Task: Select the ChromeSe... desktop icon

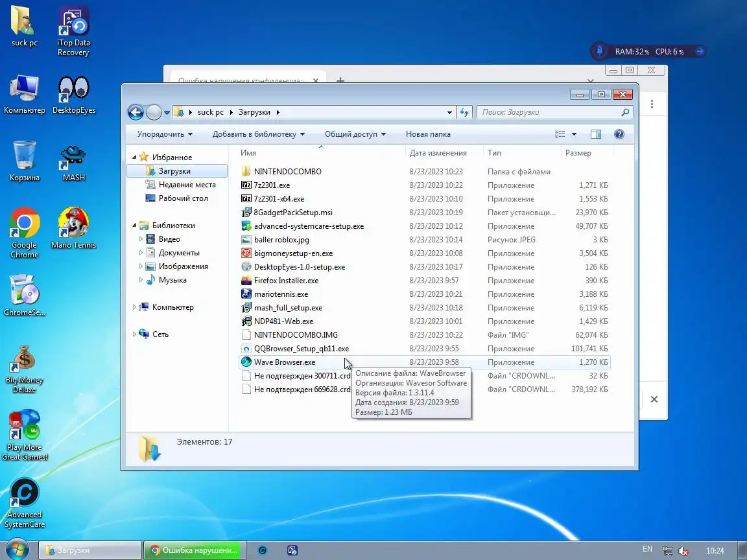Action: (x=24, y=296)
